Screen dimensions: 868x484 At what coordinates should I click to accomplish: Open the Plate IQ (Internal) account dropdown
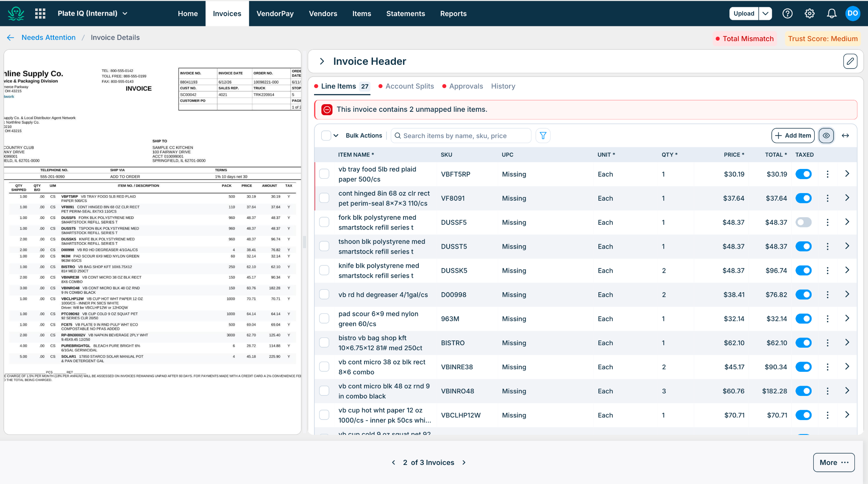tap(92, 14)
